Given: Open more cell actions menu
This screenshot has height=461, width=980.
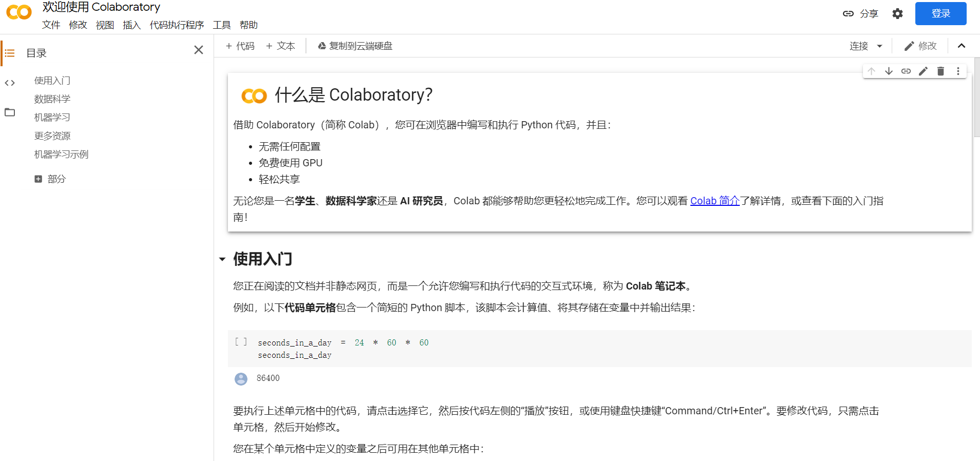Looking at the screenshot, I should (958, 71).
